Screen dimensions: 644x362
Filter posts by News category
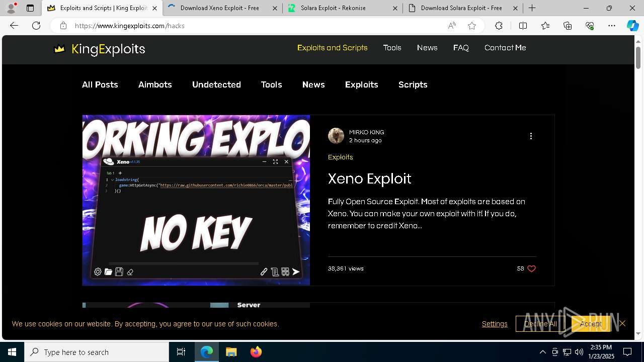click(313, 84)
